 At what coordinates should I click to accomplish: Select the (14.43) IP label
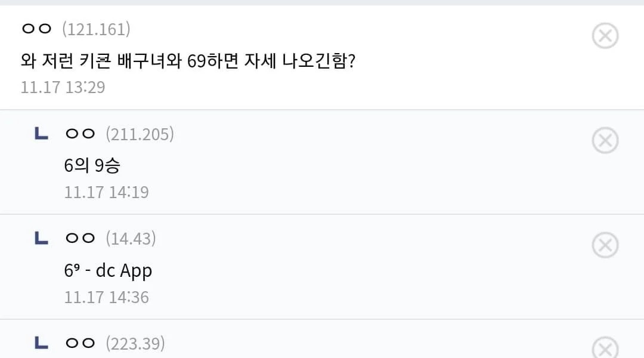click(x=131, y=239)
